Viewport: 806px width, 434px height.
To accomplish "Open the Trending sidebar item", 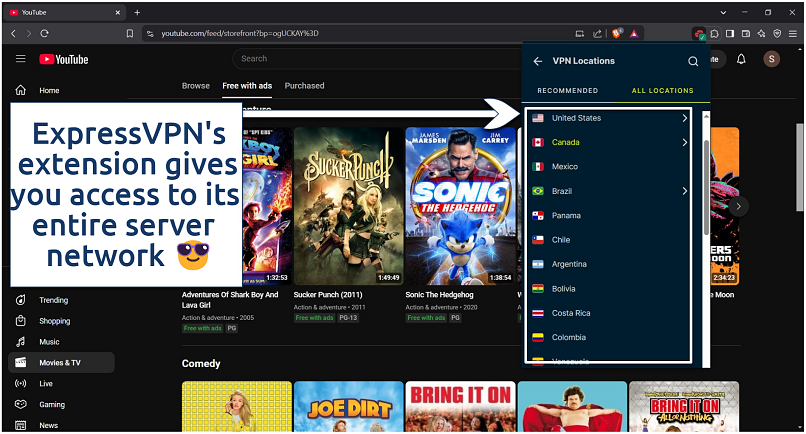I will click(53, 300).
